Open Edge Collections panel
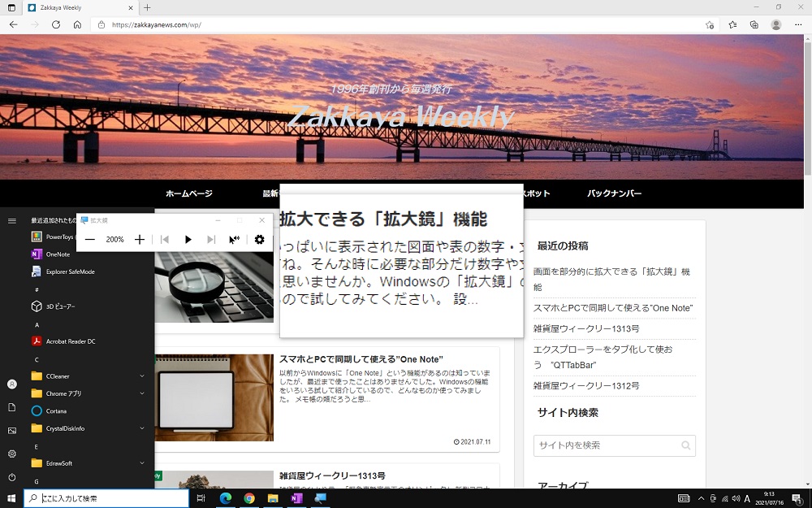The width and height of the screenshot is (812, 508). [754, 24]
